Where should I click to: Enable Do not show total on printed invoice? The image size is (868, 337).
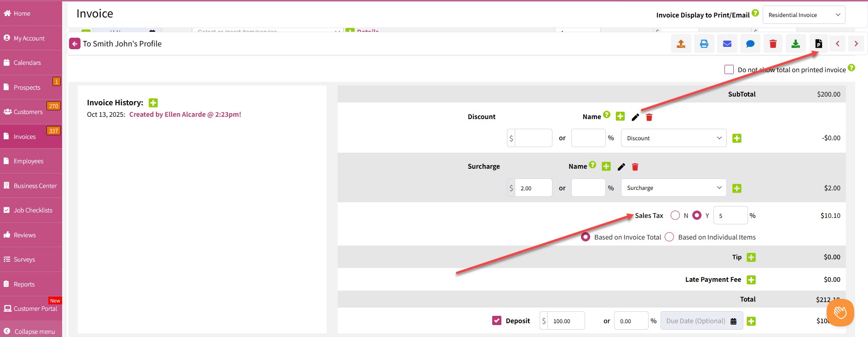click(729, 69)
